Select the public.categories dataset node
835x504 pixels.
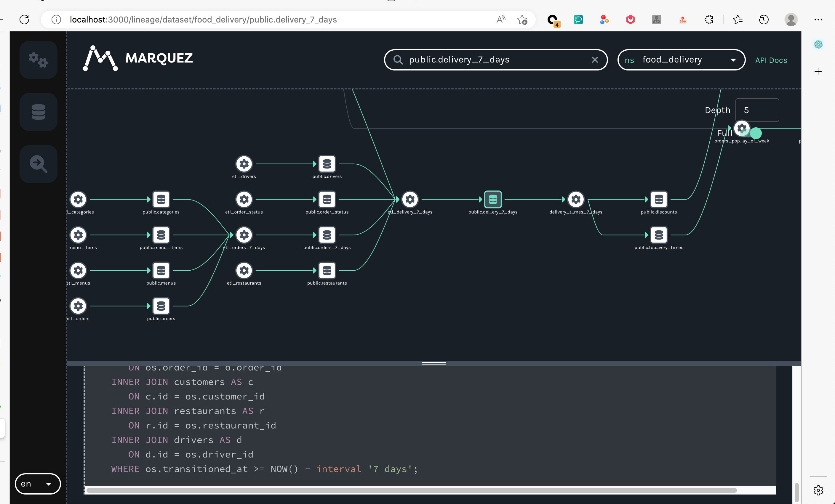[161, 200]
